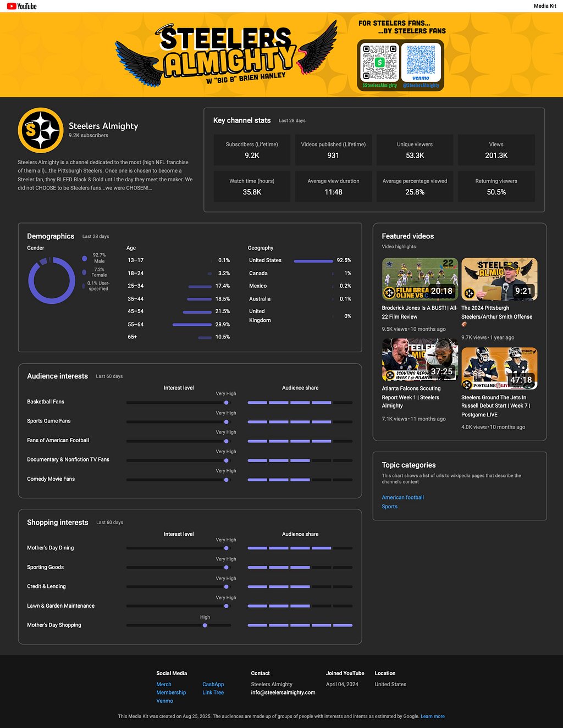Open the CashApp social link
The height and width of the screenshot is (728, 563).
(213, 684)
